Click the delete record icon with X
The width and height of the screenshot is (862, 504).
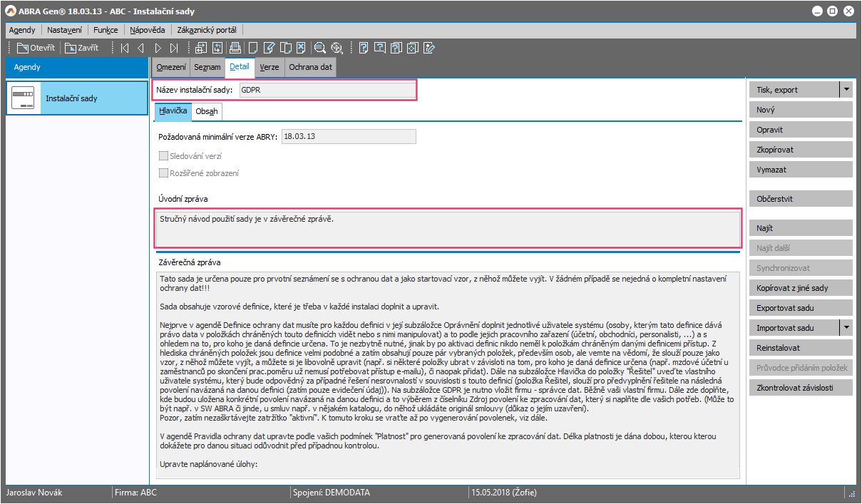pyautogui.click(x=302, y=48)
